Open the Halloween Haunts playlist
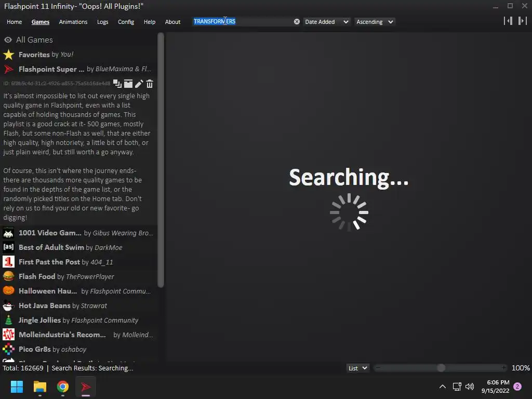 (79, 291)
